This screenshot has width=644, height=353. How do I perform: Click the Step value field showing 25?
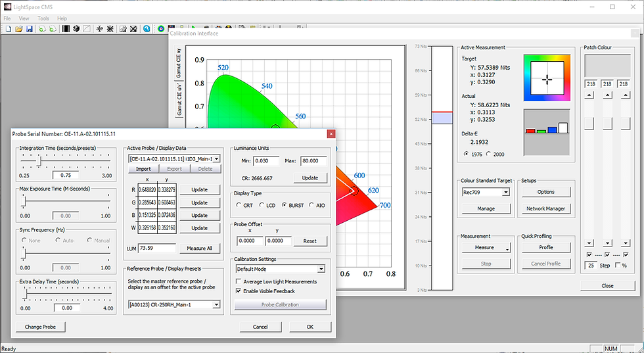tap(591, 266)
